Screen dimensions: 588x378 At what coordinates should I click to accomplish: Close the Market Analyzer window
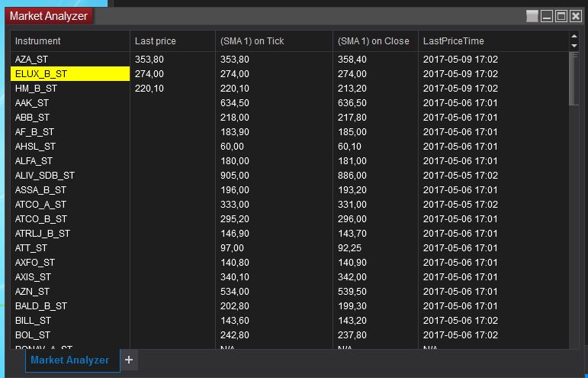tap(575, 16)
